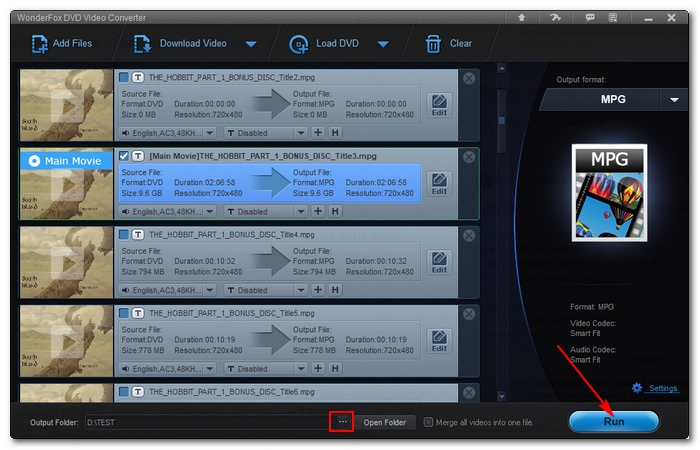Screen dimensions: 700x450
Task: Remove Title6.mpg with its X icon
Action: (469, 393)
